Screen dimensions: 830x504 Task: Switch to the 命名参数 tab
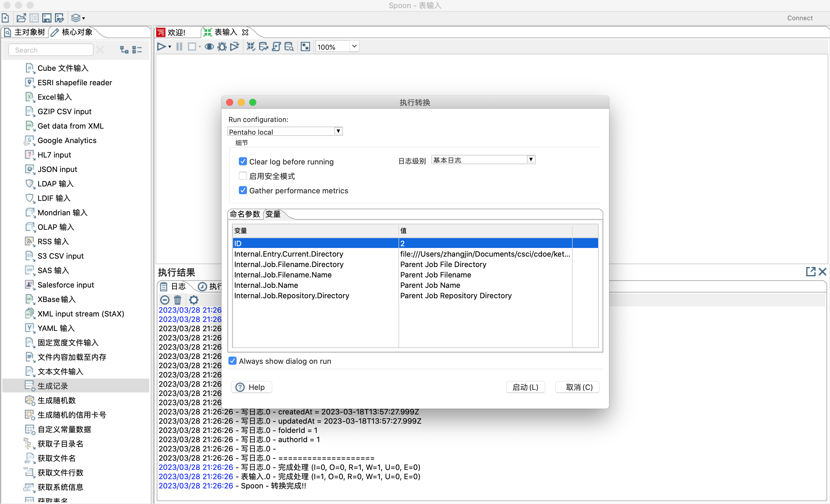(245, 214)
